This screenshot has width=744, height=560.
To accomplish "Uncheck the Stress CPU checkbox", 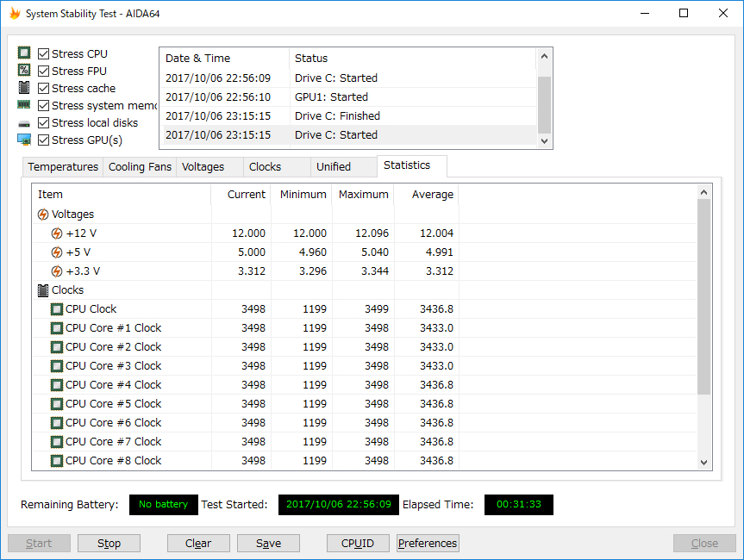I will pos(43,53).
